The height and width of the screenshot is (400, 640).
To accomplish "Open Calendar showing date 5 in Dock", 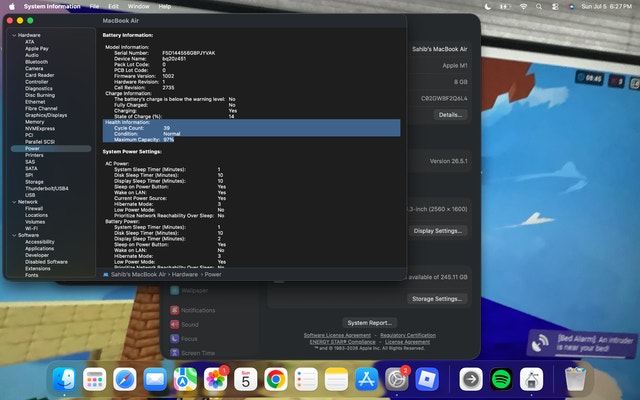I will pyautogui.click(x=245, y=379).
